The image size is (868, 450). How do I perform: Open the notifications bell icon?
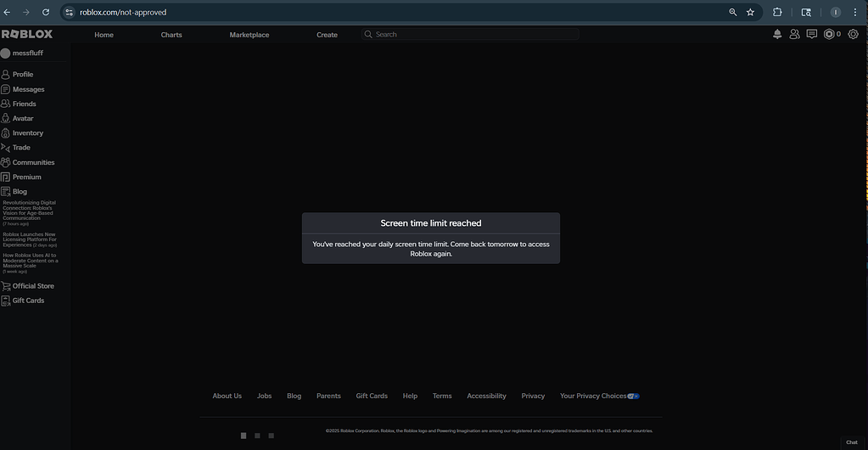(777, 34)
